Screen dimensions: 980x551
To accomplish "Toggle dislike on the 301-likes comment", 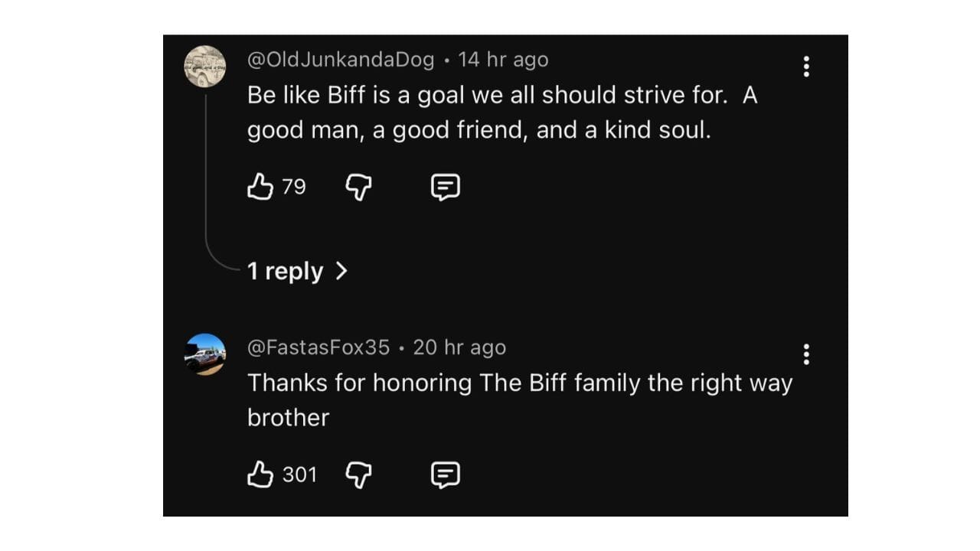I will coord(358,474).
